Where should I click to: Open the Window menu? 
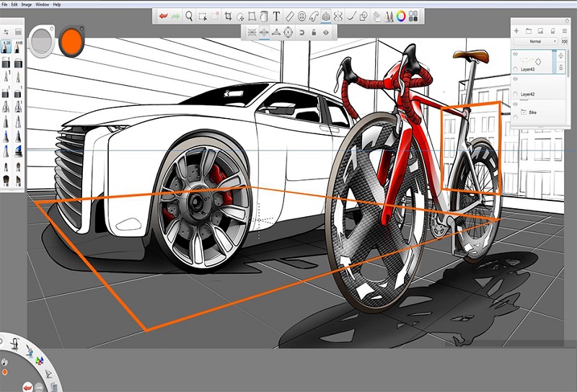[42, 4]
